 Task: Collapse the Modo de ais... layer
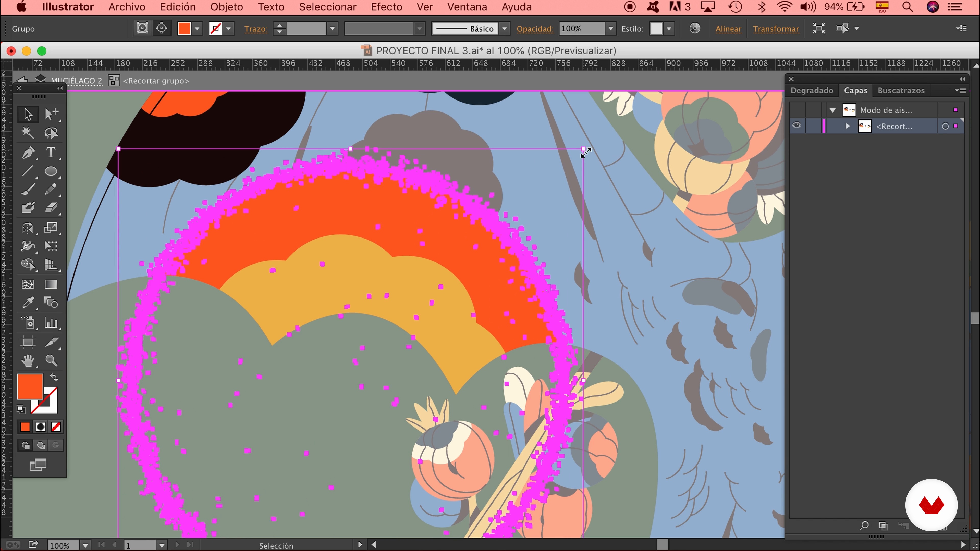[x=832, y=110]
